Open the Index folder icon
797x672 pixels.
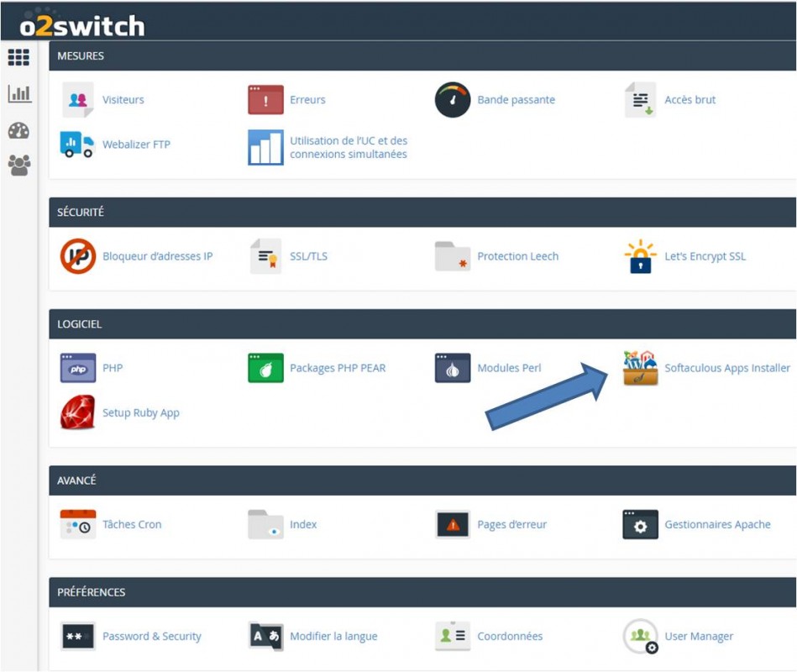tap(265, 524)
